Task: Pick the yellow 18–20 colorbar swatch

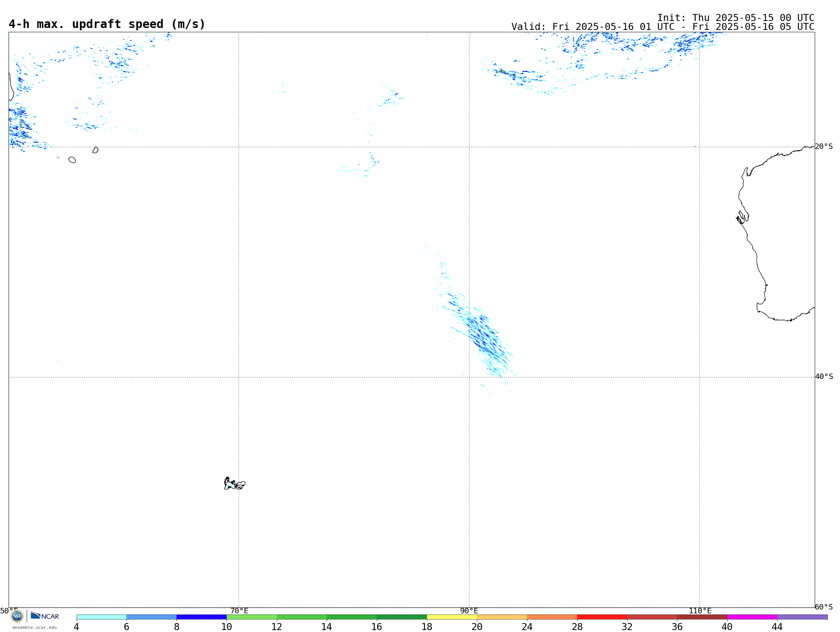Action: [452, 617]
